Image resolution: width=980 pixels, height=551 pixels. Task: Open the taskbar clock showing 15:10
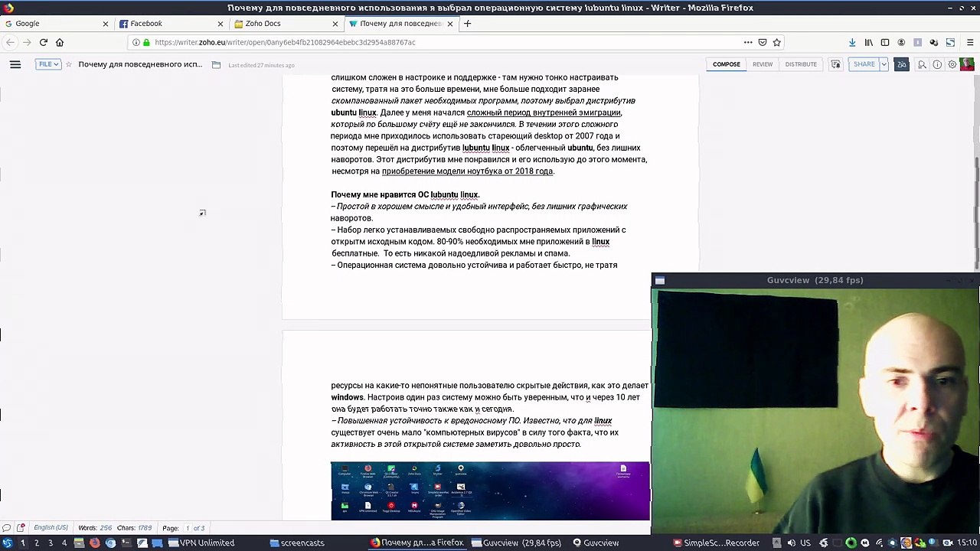pos(966,543)
